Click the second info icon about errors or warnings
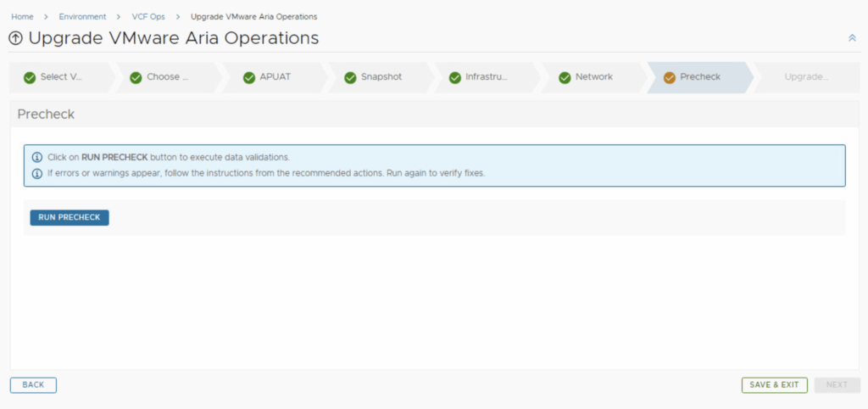This screenshot has width=868, height=409. coord(37,173)
